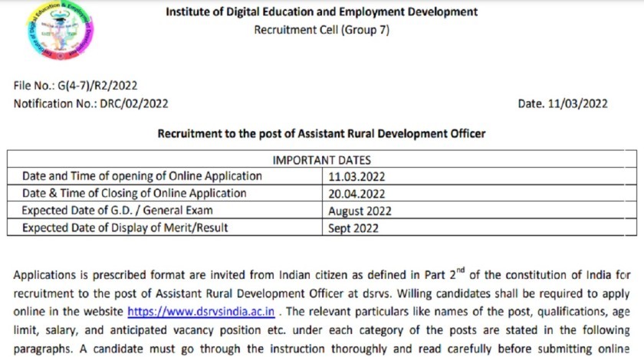Select the Display of Merit/Result row label
644x357 pixels.
pyautogui.click(x=125, y=228)
